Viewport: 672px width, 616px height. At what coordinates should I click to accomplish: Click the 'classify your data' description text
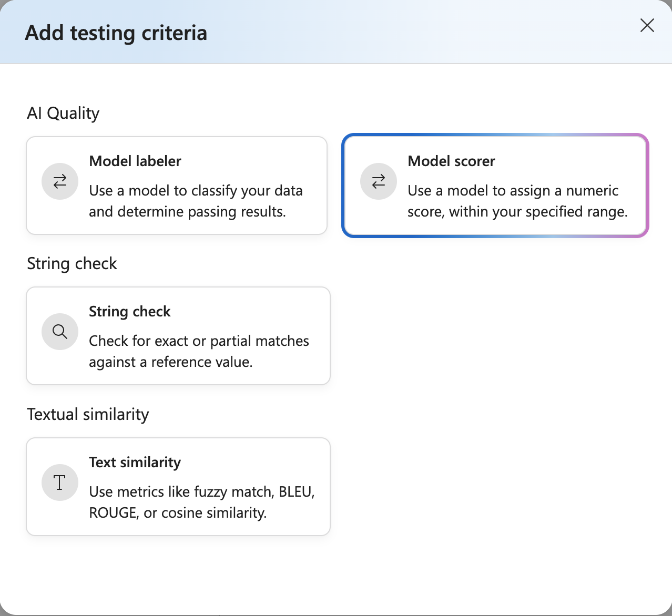pos(196,201)
